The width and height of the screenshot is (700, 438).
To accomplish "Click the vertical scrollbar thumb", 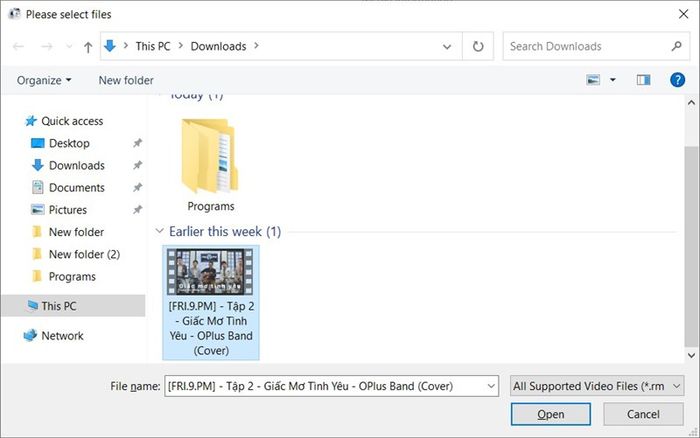I will (691, 246).
